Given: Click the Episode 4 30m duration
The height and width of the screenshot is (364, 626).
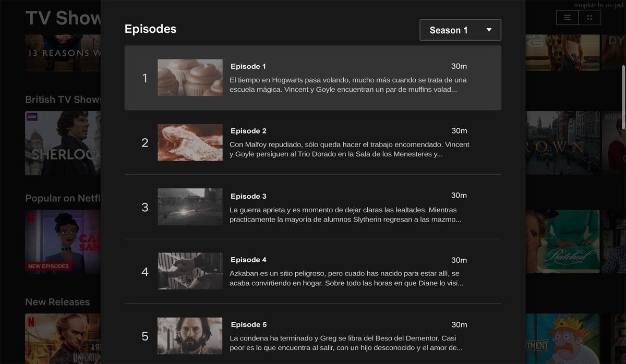Looking at the screenshot, I should (x=459, y=260).
